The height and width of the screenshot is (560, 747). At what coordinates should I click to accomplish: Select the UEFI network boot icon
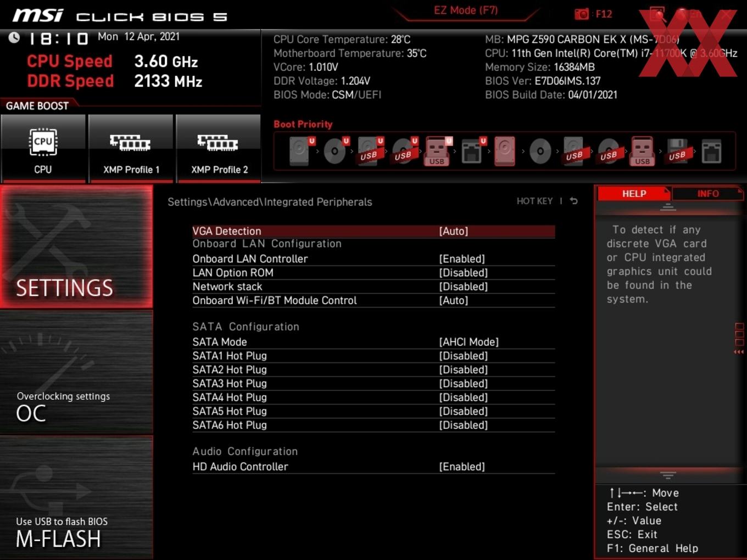(473, 151)
